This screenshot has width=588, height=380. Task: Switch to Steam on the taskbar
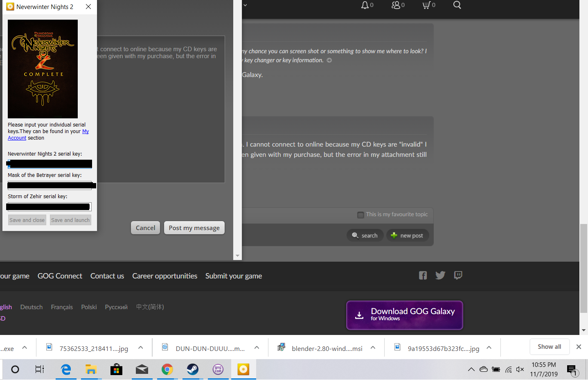click(192, 370)
